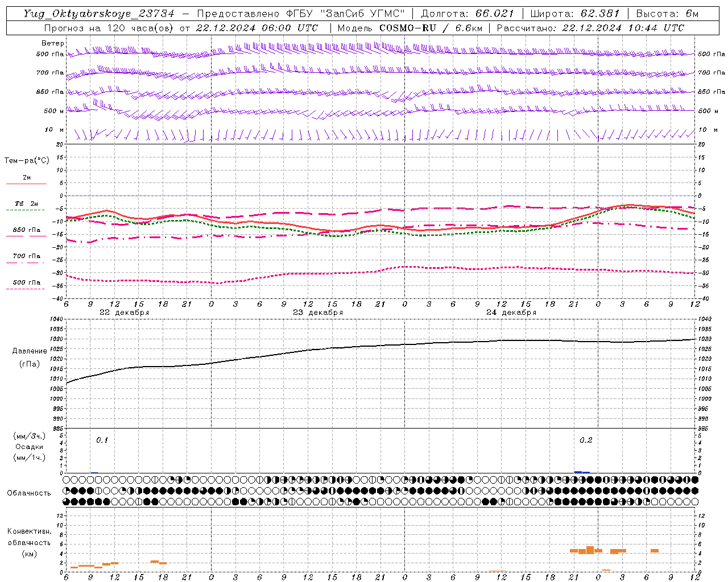Image resolution: width=728 pixels, height=582 pixels.
Task: Click the latitude value Широта: 62.381
Action: 574,14
